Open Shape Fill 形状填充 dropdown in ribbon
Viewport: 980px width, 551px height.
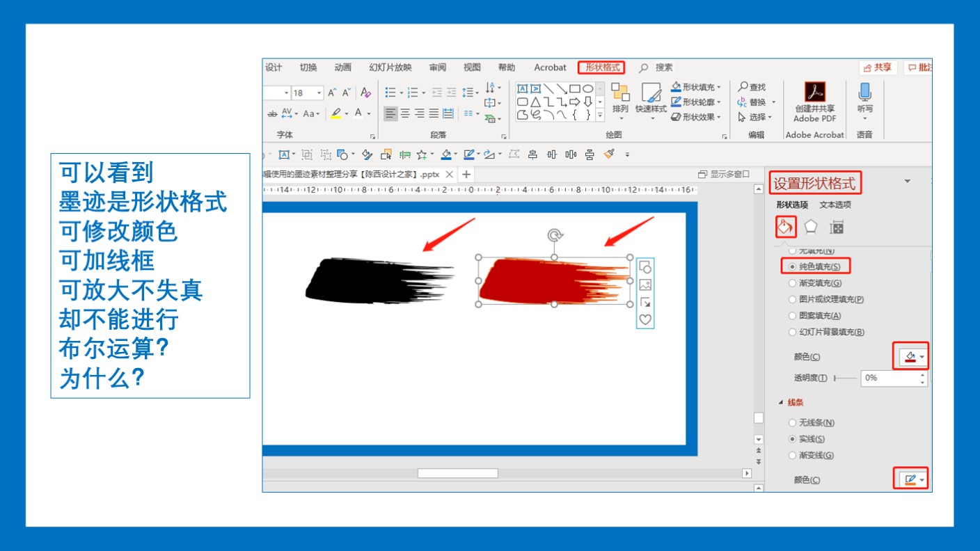coord(718,87)
